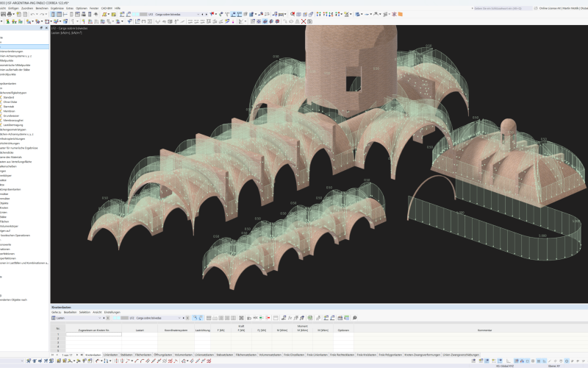588x368 pixels.
Task: Toggle the navigator panel visibility button in main toolbar
Action: [x=53, y=14]
